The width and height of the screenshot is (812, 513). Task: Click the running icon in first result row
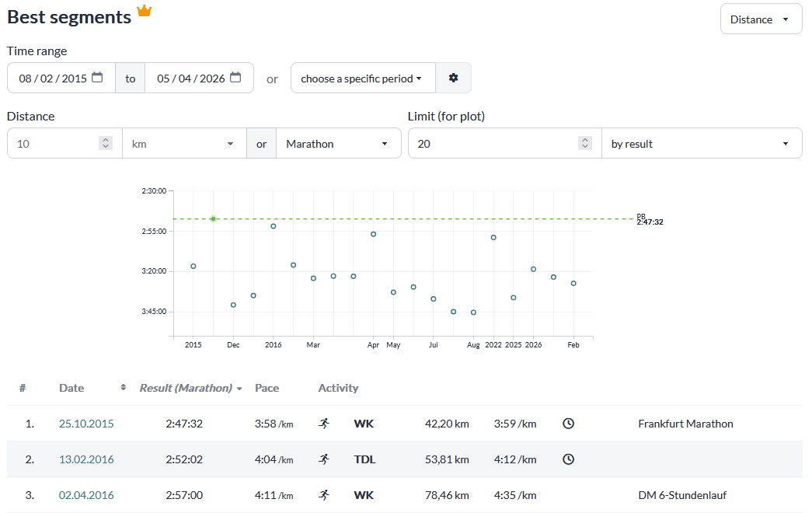pyautogui.click(x=324, y=424)
